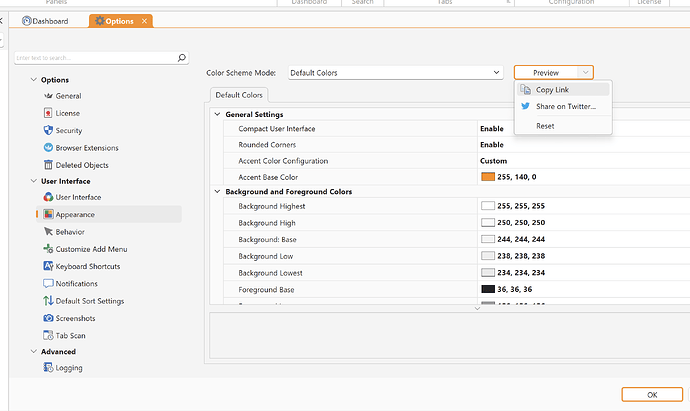Select the Screenshots camera icon
This screenshot has width=690, height=411.
pyautogui.click(x=48, y=318)
